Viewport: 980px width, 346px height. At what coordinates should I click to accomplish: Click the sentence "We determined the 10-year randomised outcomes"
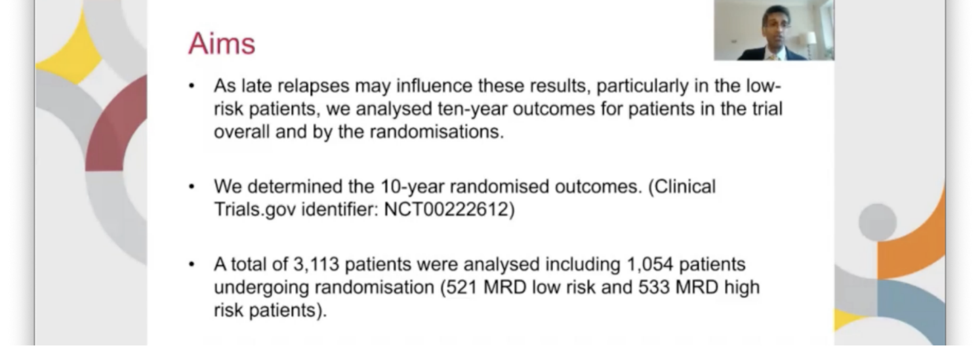[427, 187]
